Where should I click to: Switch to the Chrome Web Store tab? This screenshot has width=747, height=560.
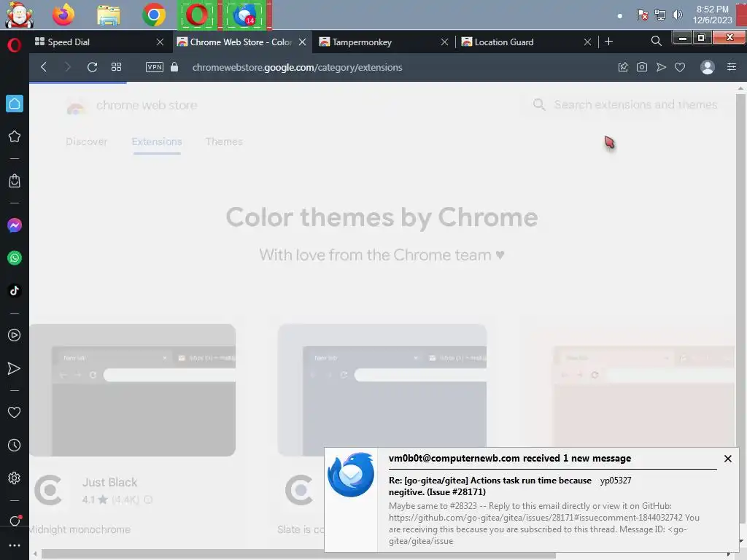pos(241,42)
